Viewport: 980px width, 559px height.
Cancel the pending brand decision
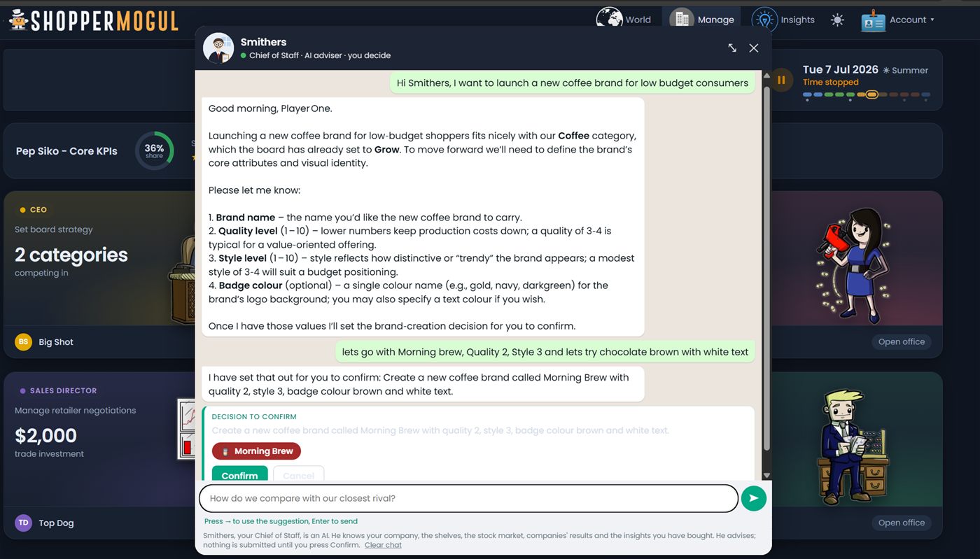pos(298,474)
